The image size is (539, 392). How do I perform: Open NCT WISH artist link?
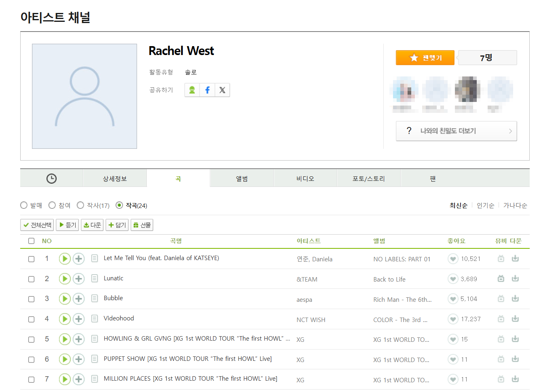click(x=311, y=320)
